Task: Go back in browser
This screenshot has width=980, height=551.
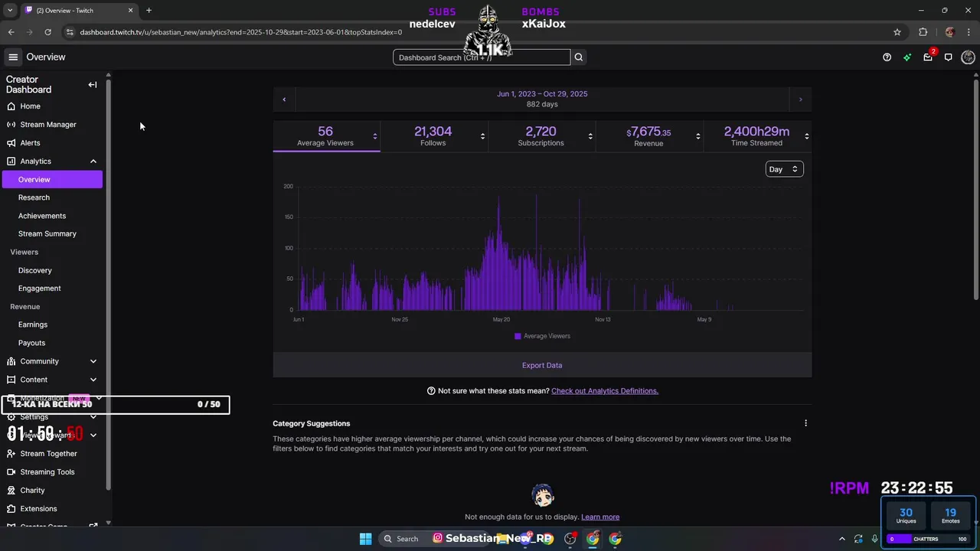Action: 11,32
